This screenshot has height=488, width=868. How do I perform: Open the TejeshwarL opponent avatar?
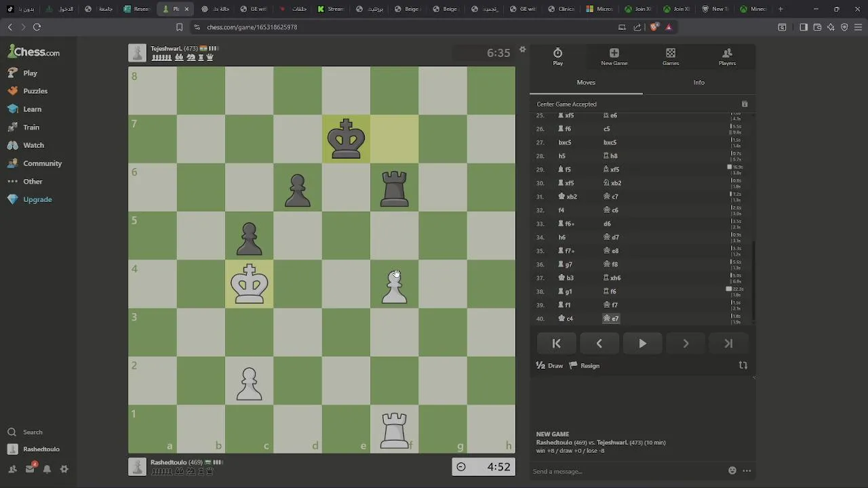(x=137, y=53)
